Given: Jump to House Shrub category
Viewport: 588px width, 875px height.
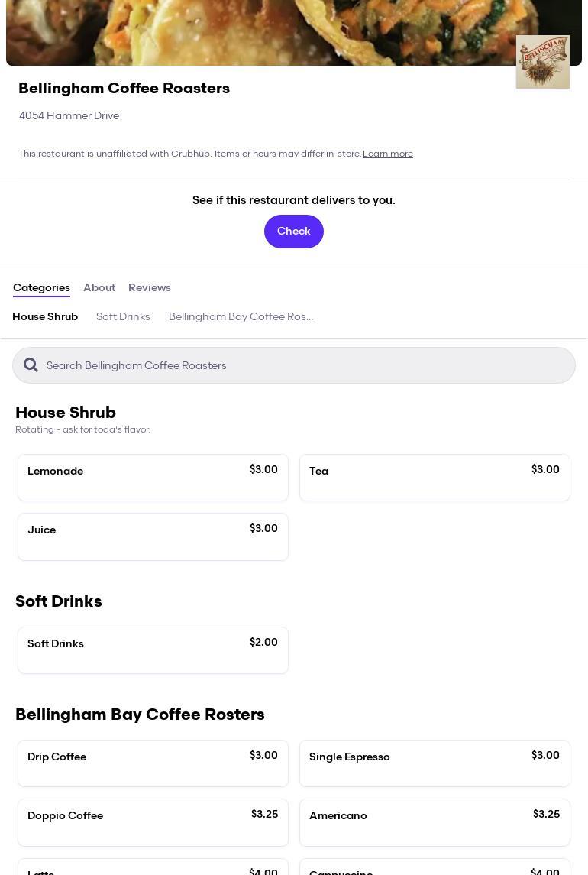Looking at the screenshot, I should [x=45, y=316].
